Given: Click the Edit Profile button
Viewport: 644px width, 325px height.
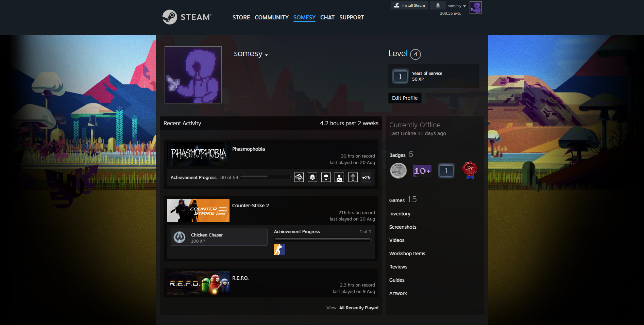Looking at the screenshot, I should (x=405, y=98).
